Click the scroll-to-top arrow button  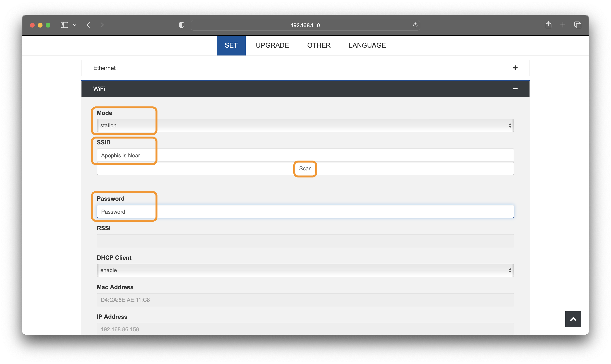point(573,319)
